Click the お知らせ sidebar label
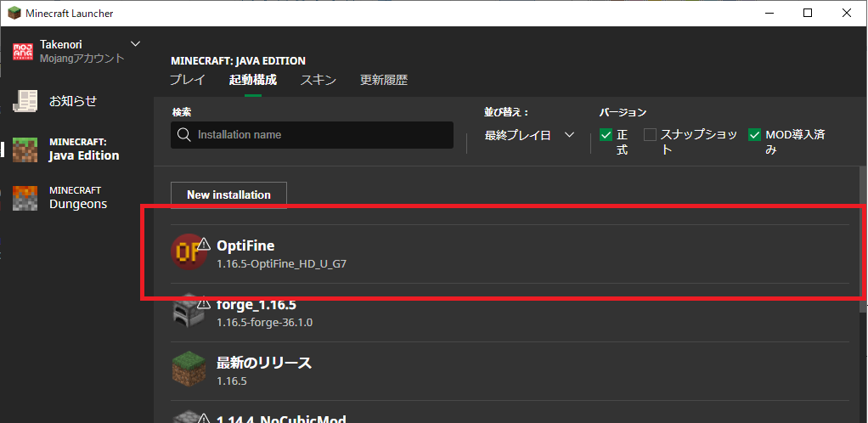The height and width of the screenshot is (423, 868). point(73,101)
